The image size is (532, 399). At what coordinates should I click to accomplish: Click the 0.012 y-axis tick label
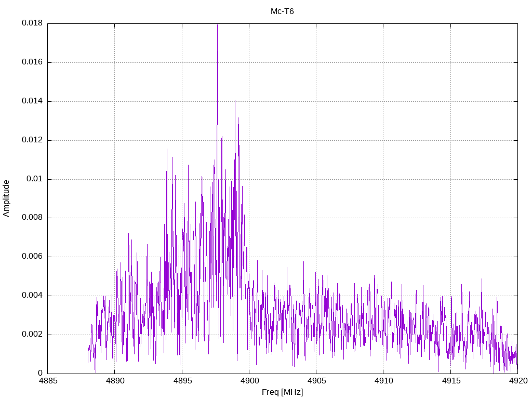click(x=32, y=140)
